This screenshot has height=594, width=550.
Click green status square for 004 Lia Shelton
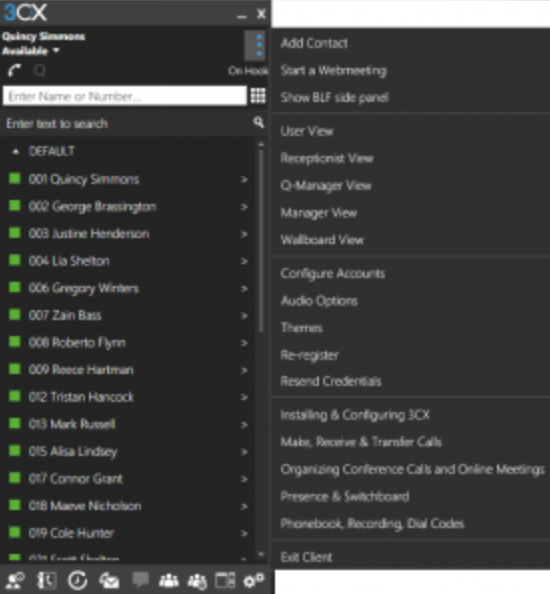(x=15, y=260)
